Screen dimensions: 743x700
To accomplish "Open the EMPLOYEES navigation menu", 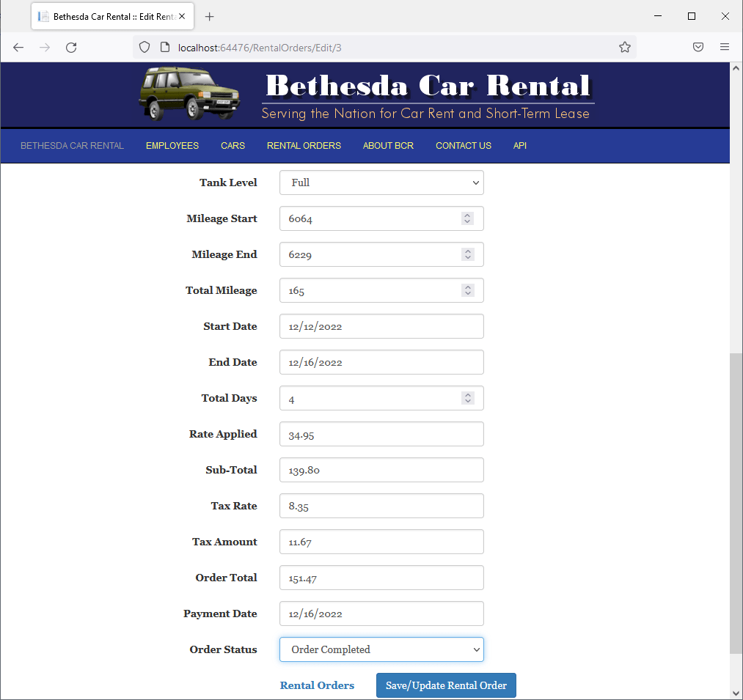I will tap(172, 146).
